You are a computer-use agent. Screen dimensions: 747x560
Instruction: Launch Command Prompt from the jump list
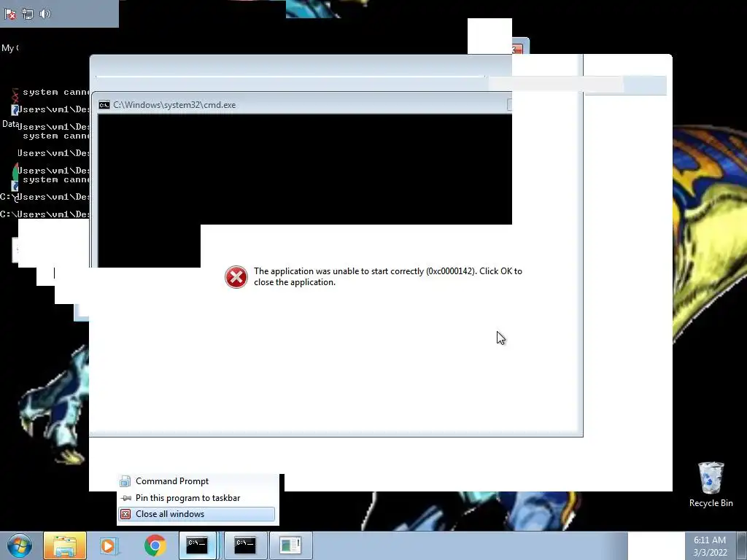198,481
